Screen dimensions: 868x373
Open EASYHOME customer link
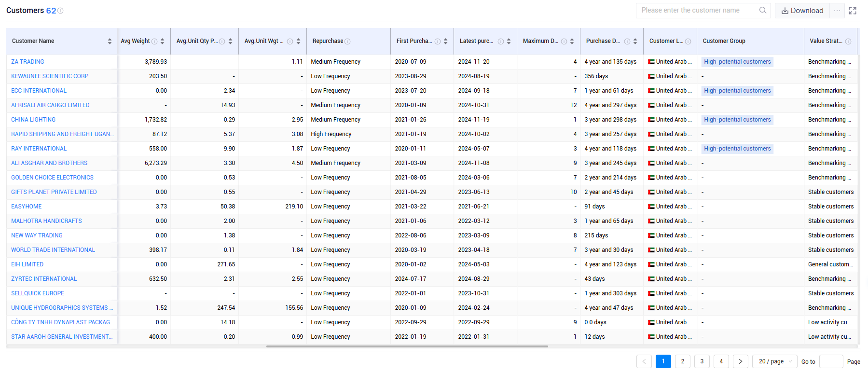26,207
